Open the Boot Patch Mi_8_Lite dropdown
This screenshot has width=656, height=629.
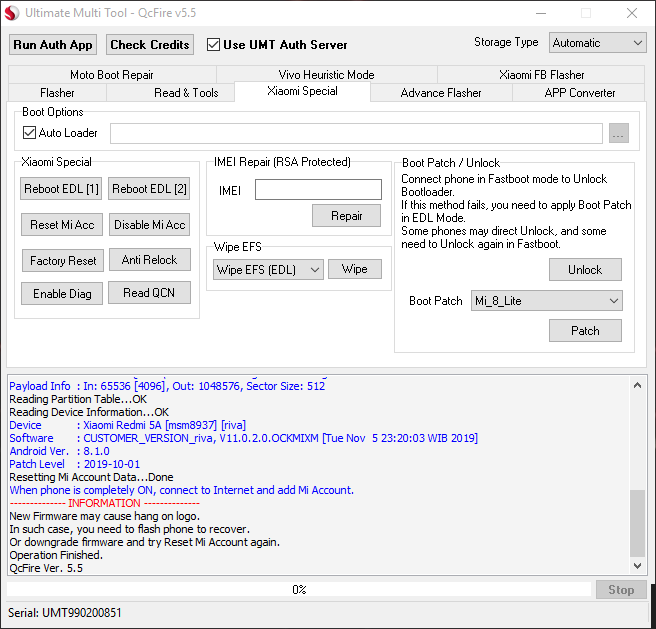point(546,301)
